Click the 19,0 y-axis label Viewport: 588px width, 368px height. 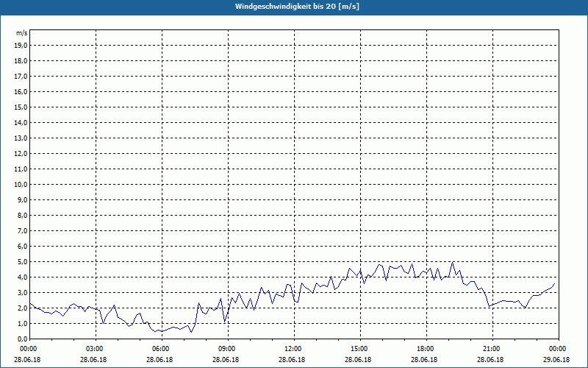[21, 46]
